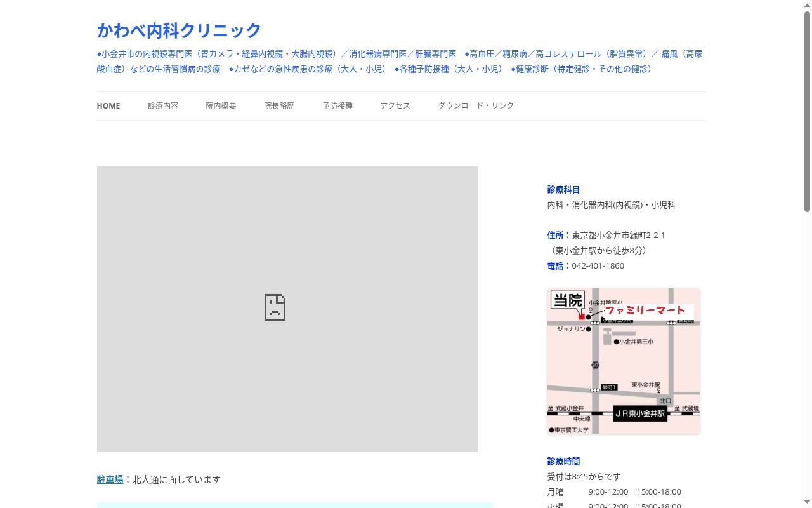This screenshot has width=812, height=508.
Task: Click the text 内科・消化器内科(内視鏡)・小児科
Action: [612, 205]
